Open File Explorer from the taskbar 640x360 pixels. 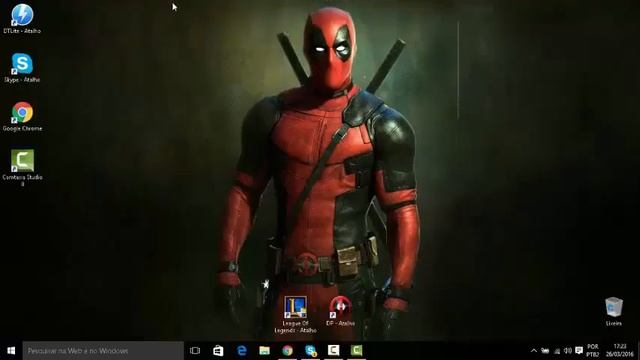tap(264, 350)
